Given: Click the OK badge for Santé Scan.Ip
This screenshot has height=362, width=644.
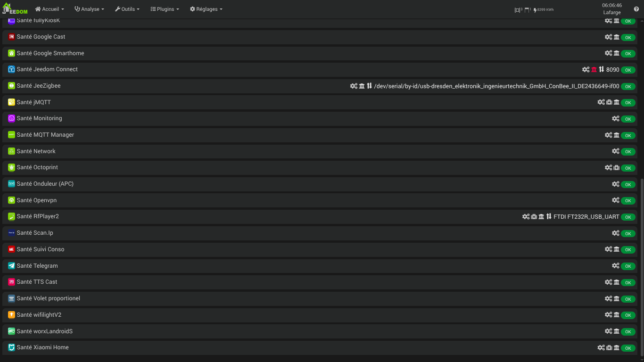Looking at the screenshot, I should (x=628, y=233).
